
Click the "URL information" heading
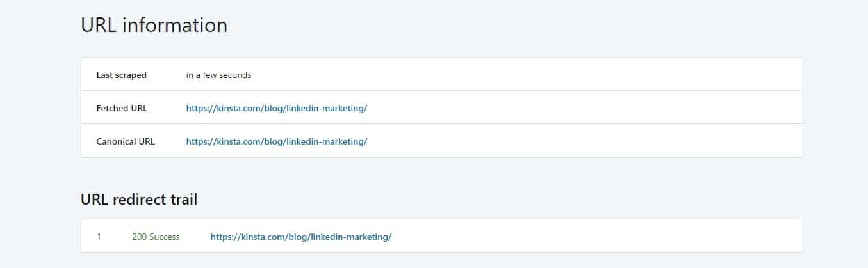tap(154, 25)
